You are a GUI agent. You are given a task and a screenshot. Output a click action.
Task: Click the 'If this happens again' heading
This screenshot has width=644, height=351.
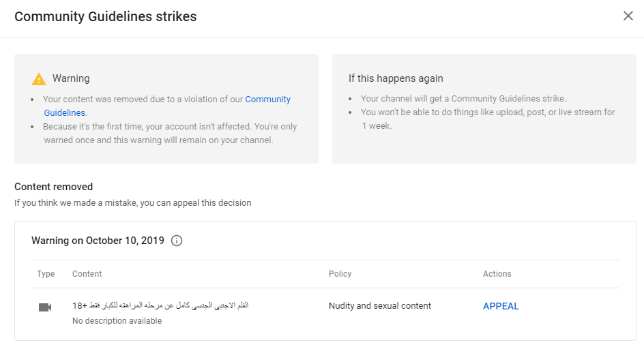pyautogui.click(x=396, y=78)
